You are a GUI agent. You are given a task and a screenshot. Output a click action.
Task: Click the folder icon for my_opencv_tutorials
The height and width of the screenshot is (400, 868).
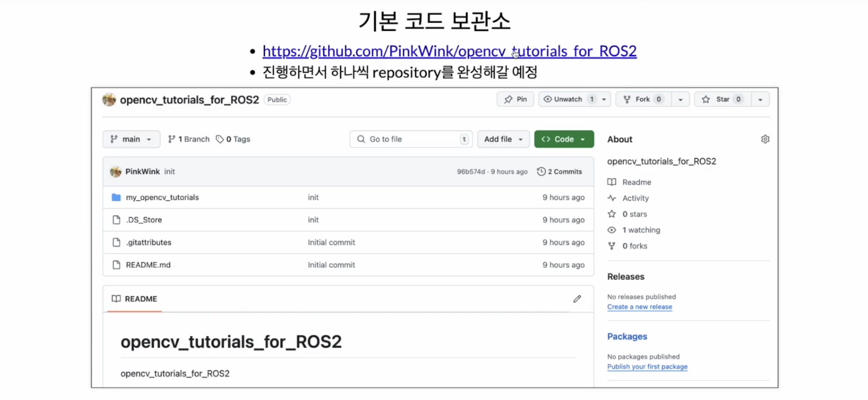116,197
